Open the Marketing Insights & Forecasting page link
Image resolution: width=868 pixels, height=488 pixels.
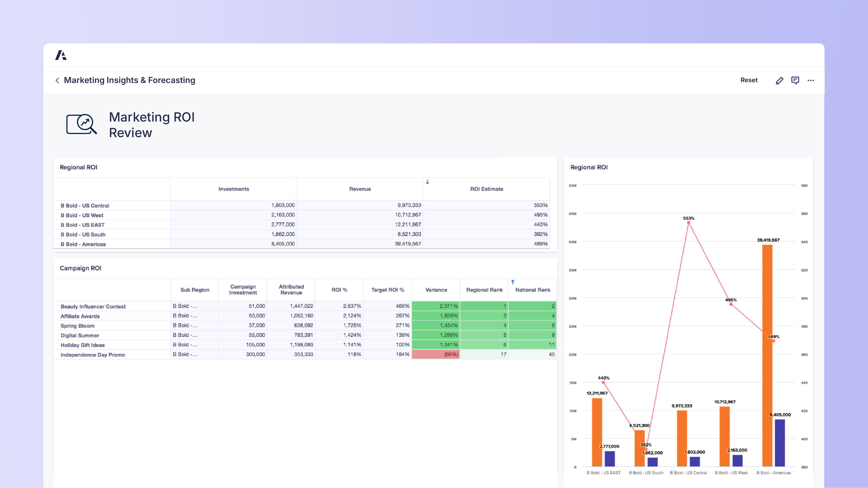[130, 80]
